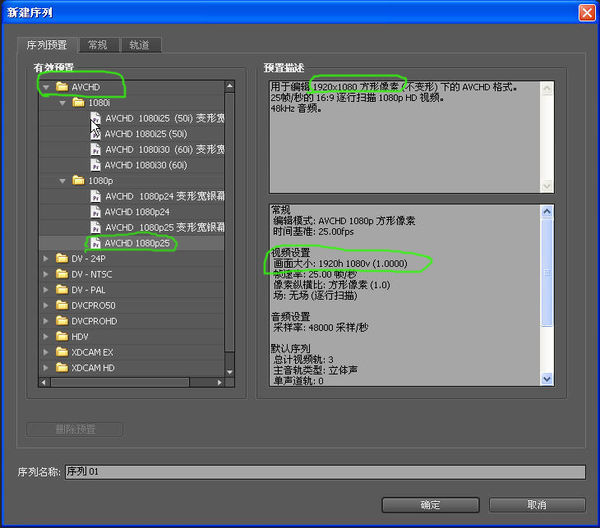600x528 pixels.
Task: Select the XDCAM HD folder icon
Action: point(61,367)
